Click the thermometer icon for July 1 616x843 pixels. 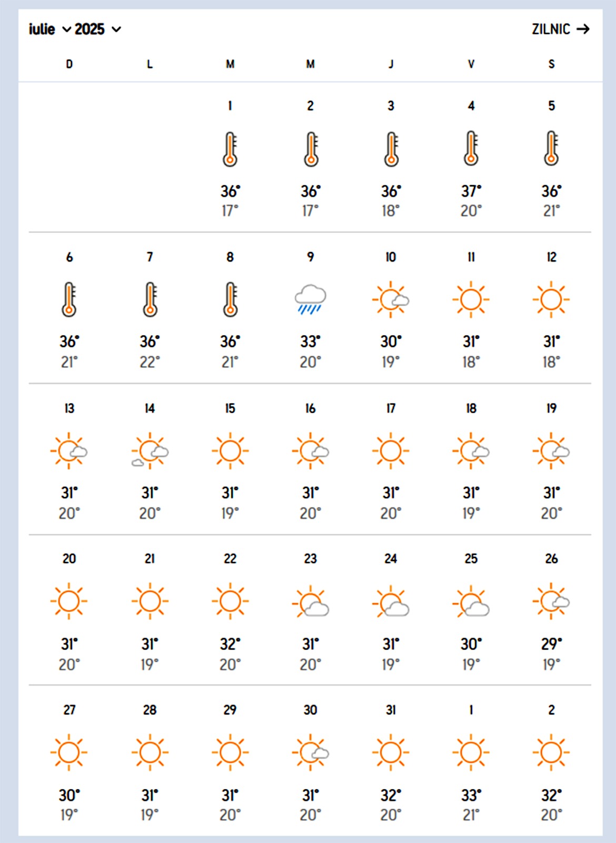point(230,149)
